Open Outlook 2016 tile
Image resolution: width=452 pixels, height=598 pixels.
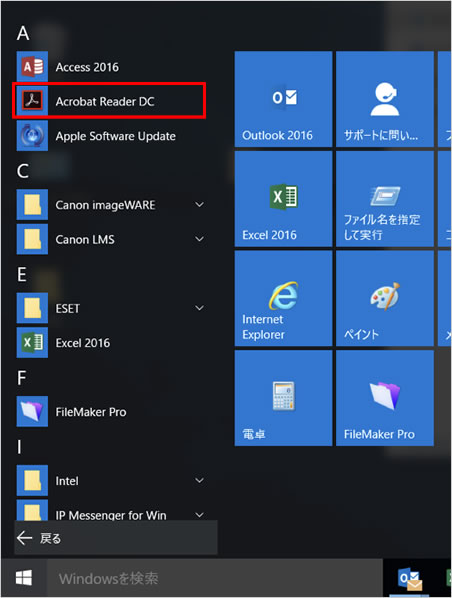pyautogui.click(x=283, y=99)
